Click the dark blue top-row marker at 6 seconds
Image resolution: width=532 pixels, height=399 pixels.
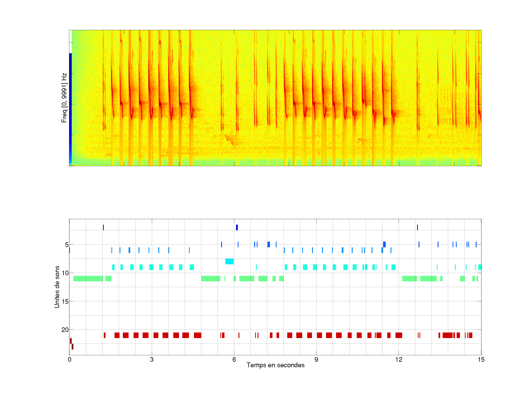[x=237, y=227]
